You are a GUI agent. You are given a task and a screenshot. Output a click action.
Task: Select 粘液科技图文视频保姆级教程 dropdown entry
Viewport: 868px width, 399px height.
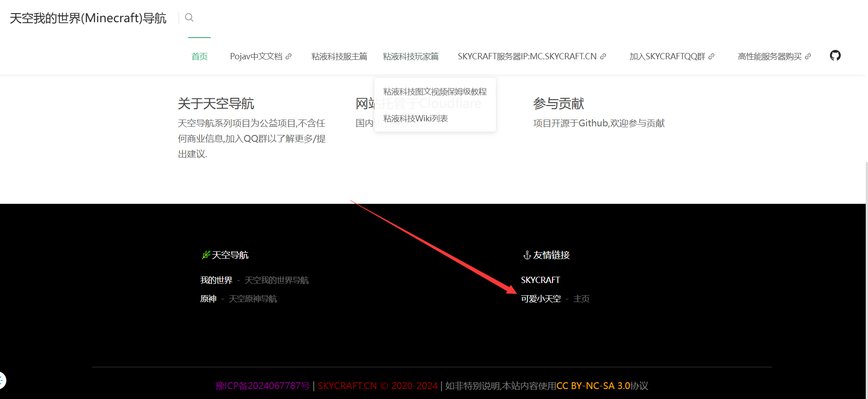(x=435, y=91)
